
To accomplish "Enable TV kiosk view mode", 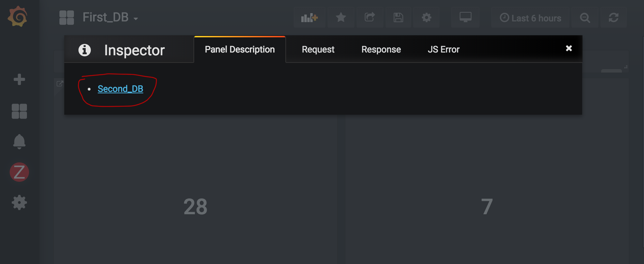I will coord(465,18).
